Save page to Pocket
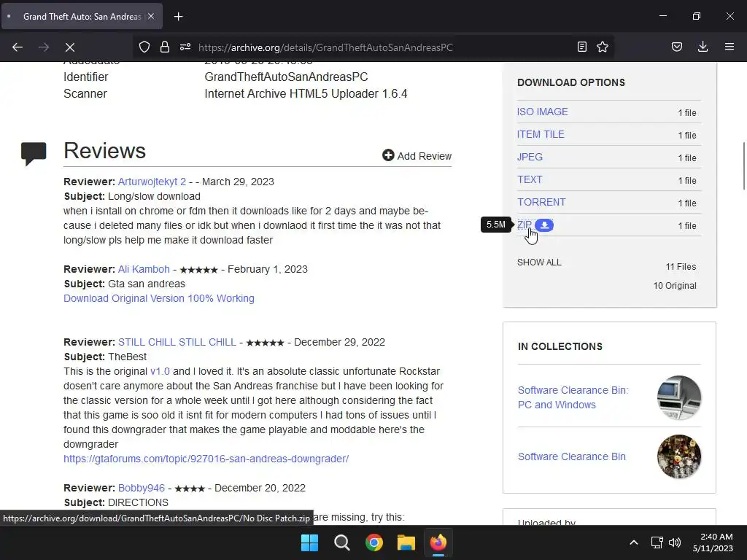Viewport: 747px width, 560px height. [x=677, y=47]
